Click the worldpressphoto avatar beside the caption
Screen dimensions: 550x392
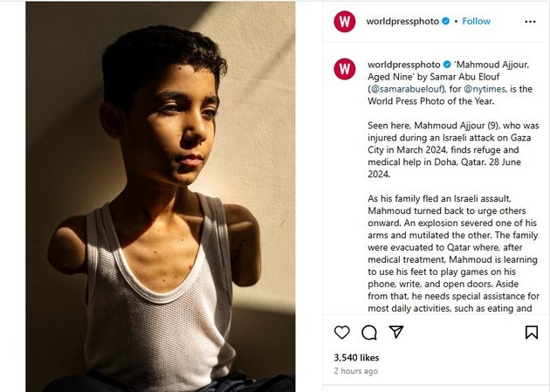coord(345,69)
